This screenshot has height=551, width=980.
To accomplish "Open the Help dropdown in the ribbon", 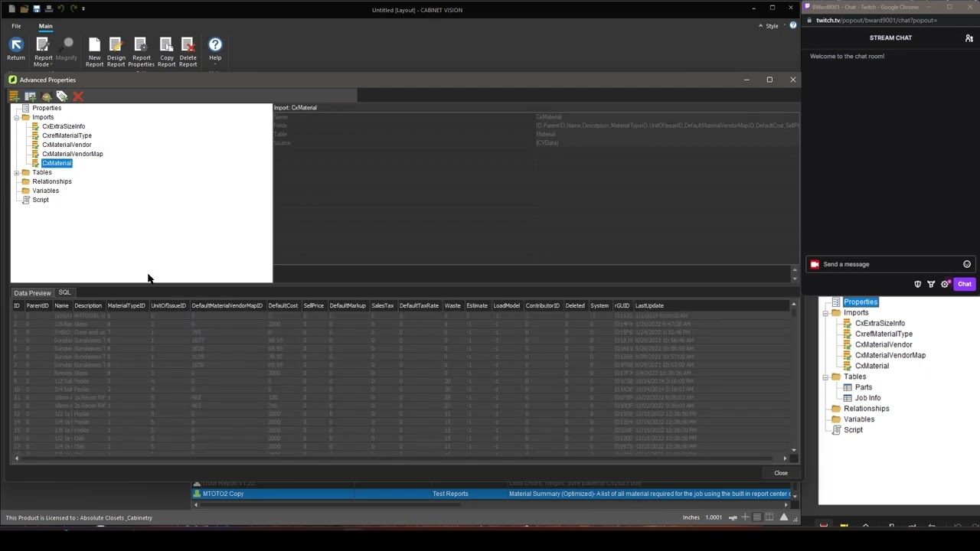I will click(215, 51).
